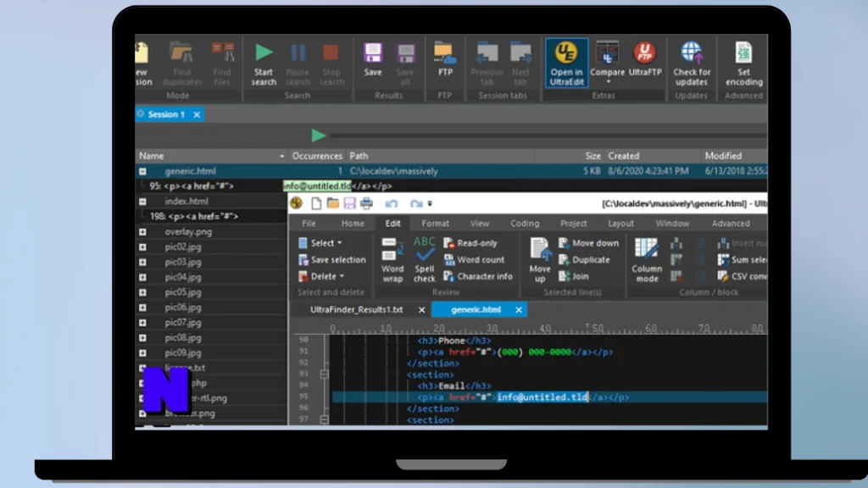The height and width of the screenshot is (488, 868).
Task: Collapse the generic.html result row
Action: coord(142,171)
